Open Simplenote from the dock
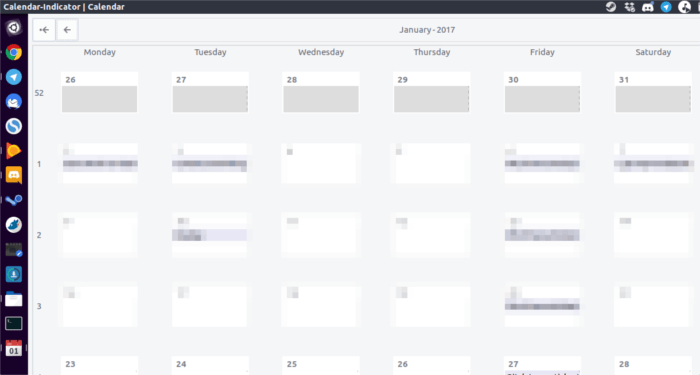The image size is (700, 375). [x=14, y=126]
